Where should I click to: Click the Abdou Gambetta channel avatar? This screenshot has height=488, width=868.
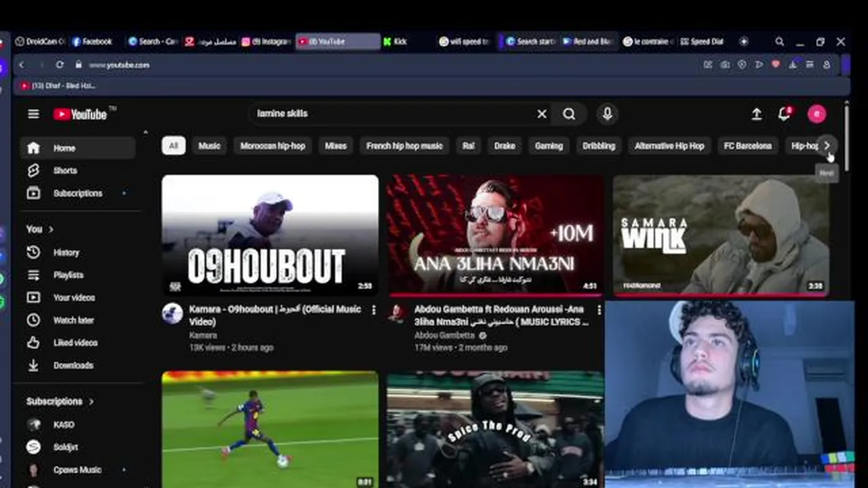[x=397, y=313]
